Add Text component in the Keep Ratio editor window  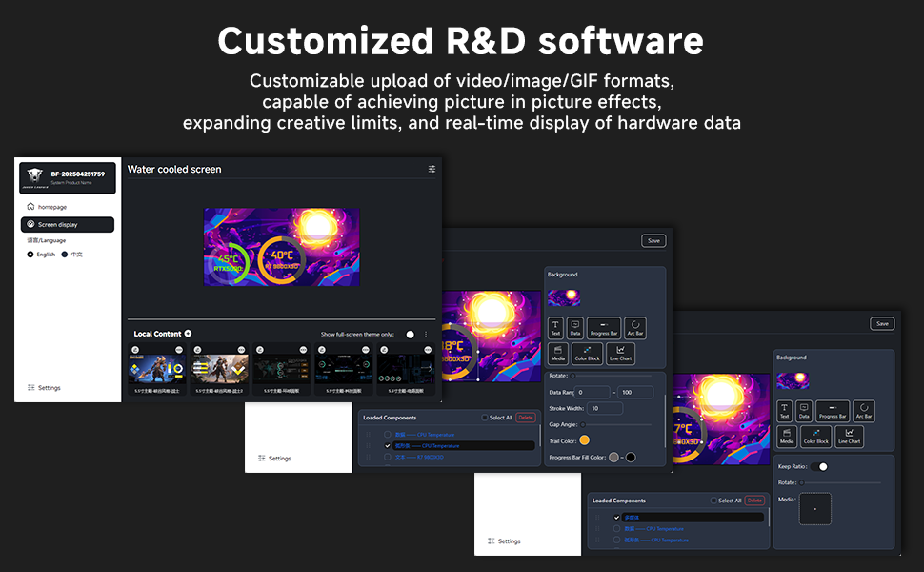pyautogui.click(x=784, y=412)
